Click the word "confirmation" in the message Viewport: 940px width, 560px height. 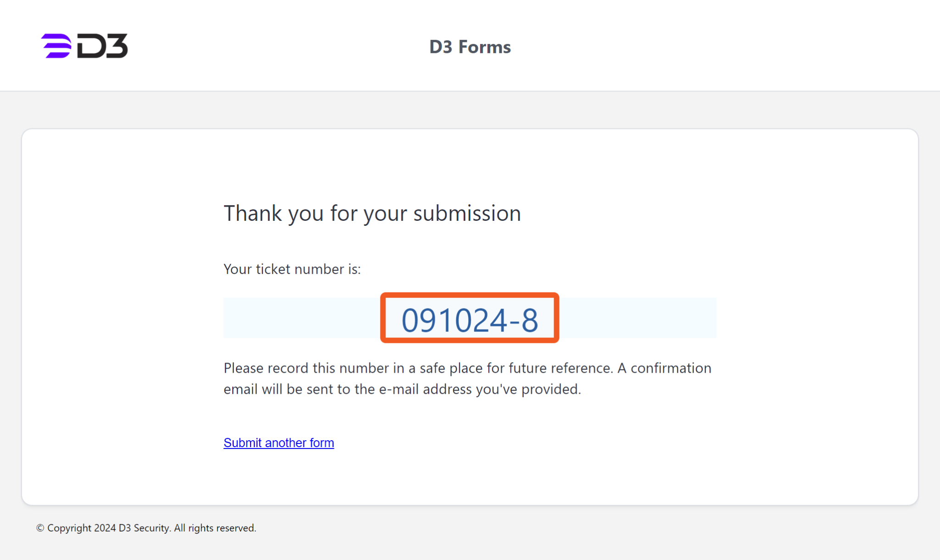671,368
